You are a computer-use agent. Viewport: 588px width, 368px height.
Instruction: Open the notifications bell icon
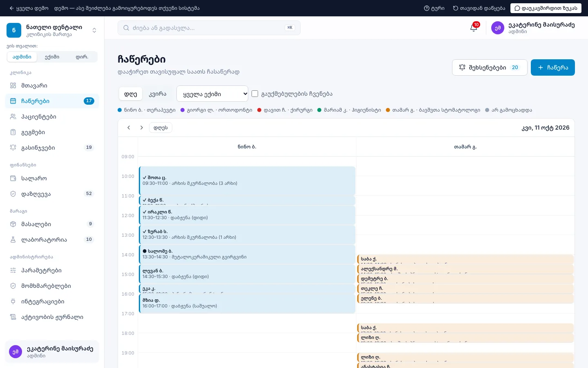474,28
